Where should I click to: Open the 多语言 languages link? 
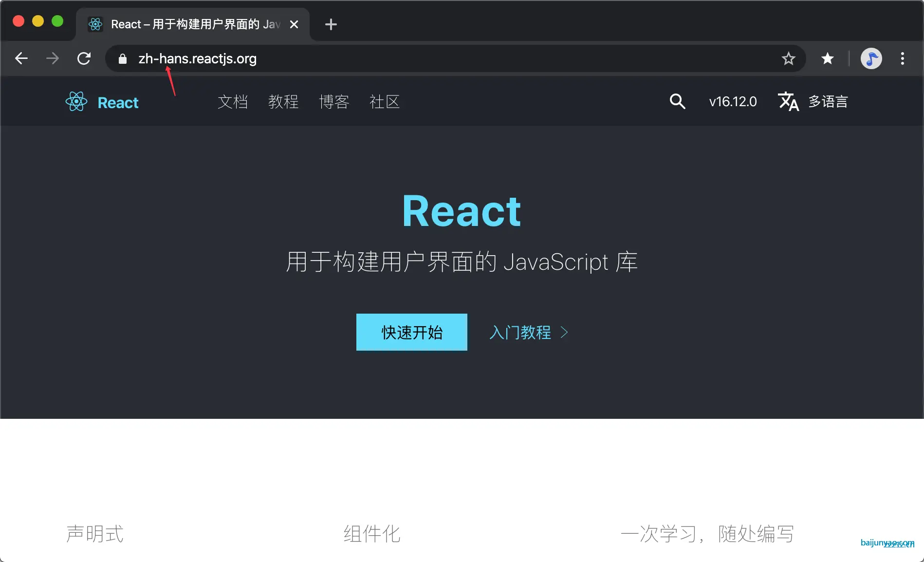point(828,102)
